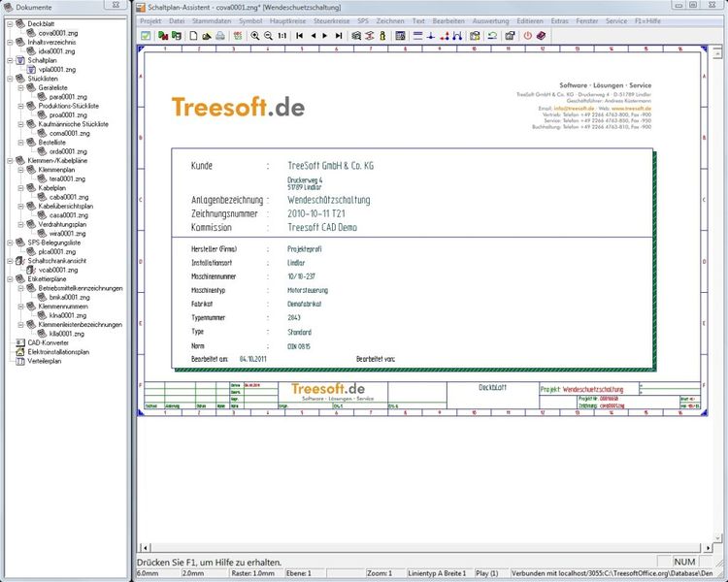Go to the next page with the right arrow
Image resolution: width=728 pixels, height=582 pixels.
(x=325, y=36)
